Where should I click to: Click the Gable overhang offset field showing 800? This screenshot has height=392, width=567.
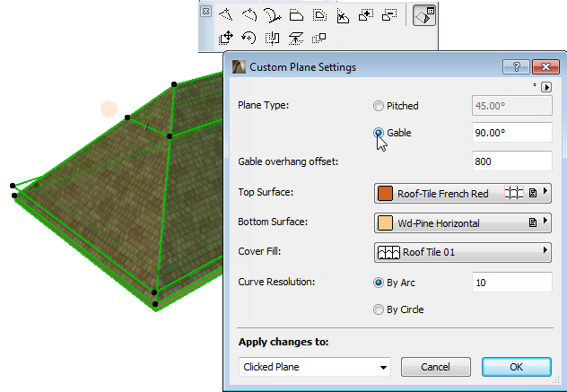(x=511, y=161)
